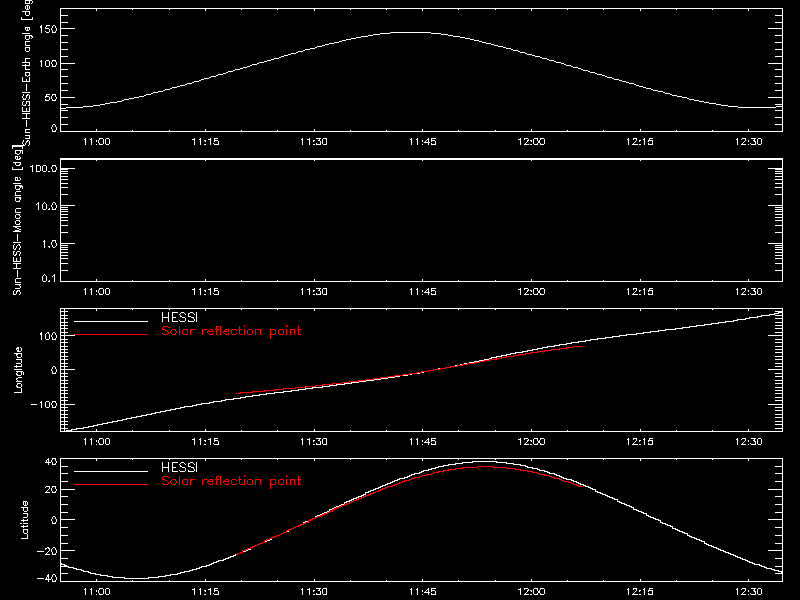Click the Sun-HESSI-Earth angle axis title
This screenshot has height=600, width=800.
(27, 72)
